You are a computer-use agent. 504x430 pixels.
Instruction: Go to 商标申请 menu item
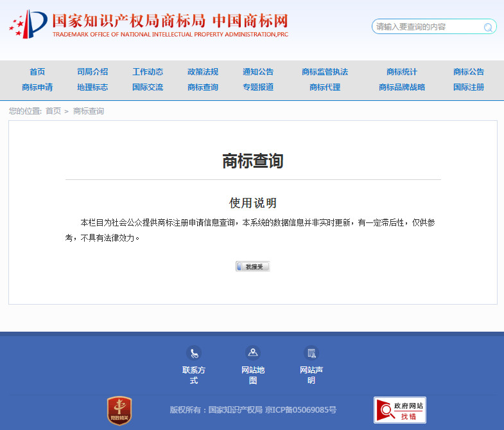point(37,87)
